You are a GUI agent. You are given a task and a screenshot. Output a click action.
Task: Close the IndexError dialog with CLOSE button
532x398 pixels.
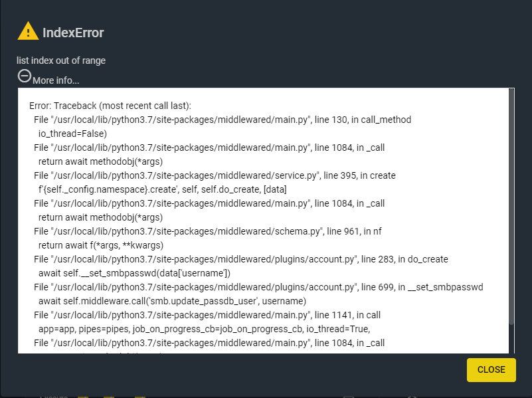pyautogui.click(x=491, y=369)
